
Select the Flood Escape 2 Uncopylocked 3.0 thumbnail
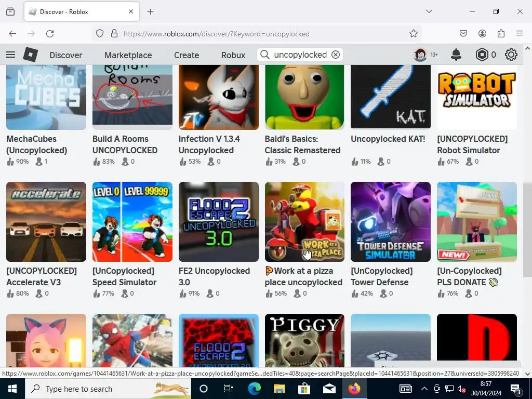[x=219, y=221]
